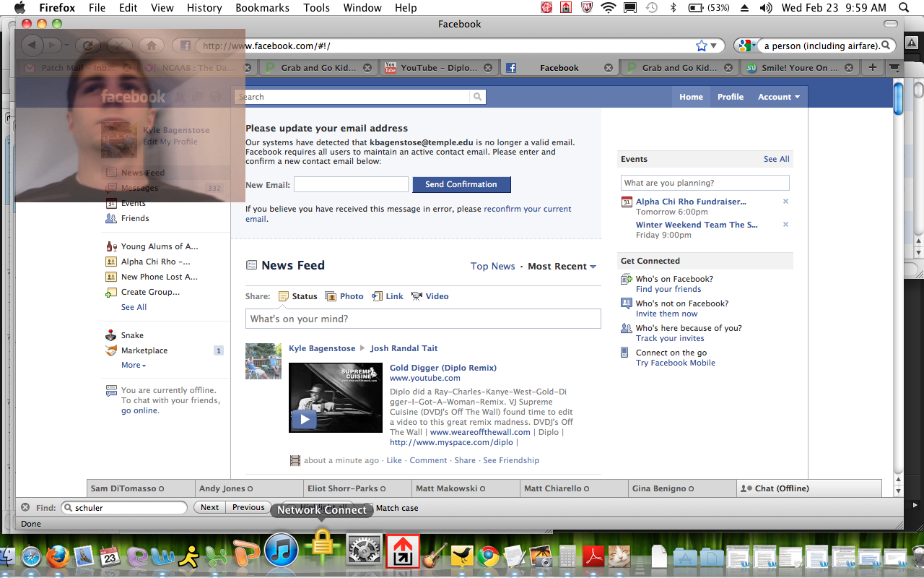Bookmark page with the star icon
Viewport: 924px width, 578px height.
point(701,46)
